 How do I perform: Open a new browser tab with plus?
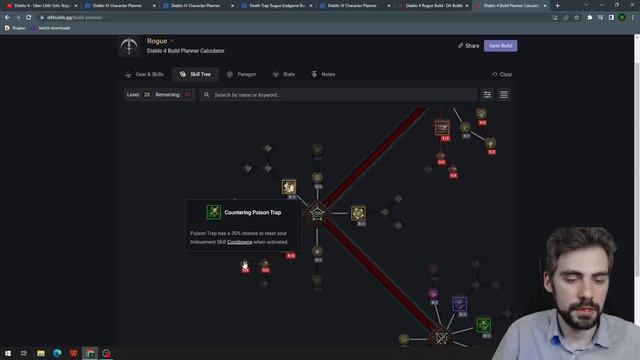(x=558, y=6)
